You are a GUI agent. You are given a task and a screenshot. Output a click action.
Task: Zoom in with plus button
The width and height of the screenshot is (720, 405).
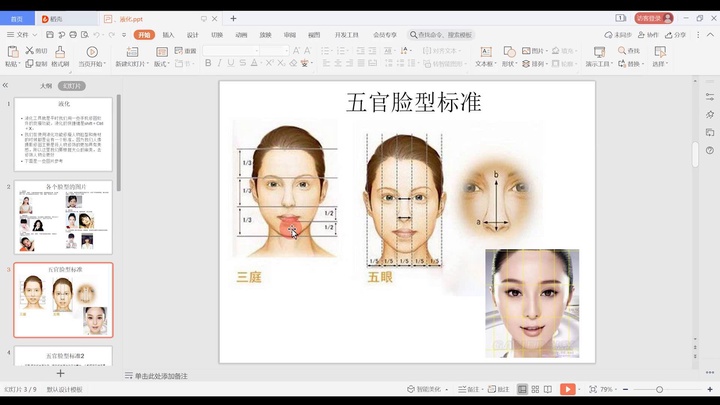(x=710, y=389)
